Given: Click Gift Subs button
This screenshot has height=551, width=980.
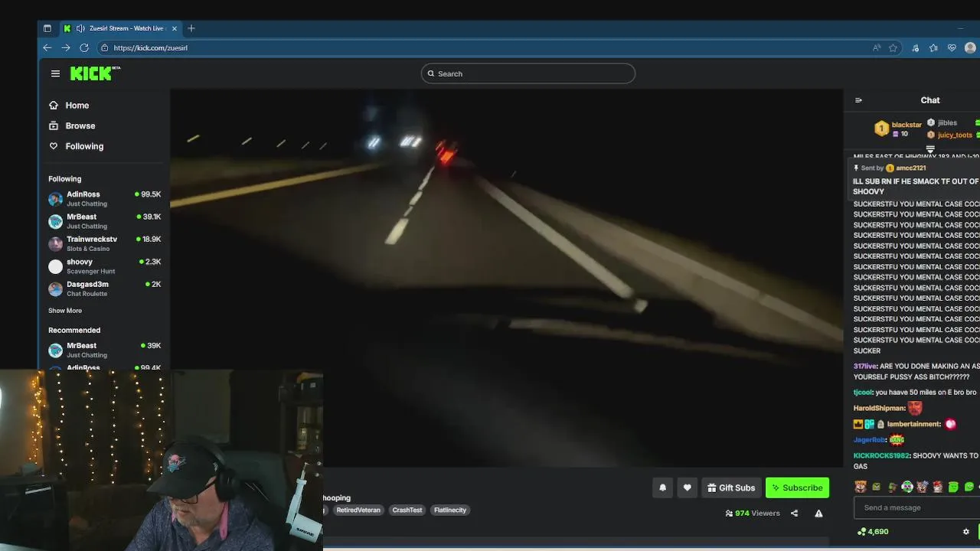Looking at the screenshot, I should tap(731, 487).
